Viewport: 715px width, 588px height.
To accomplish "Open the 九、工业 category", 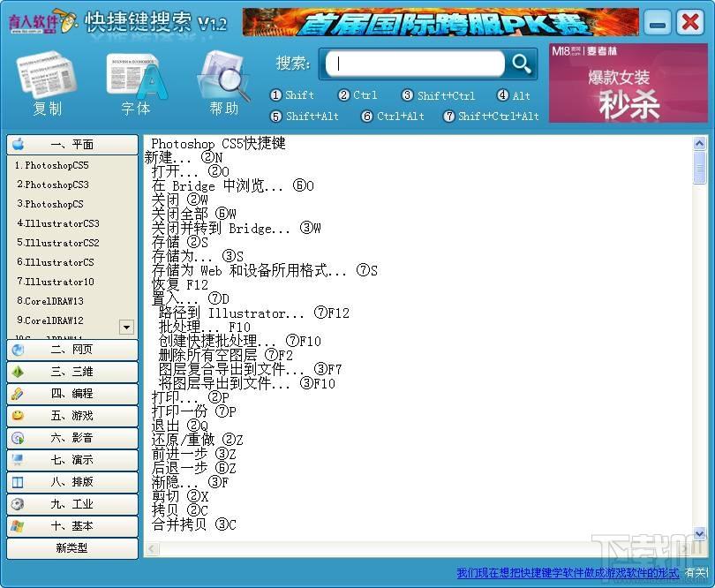I will [72, 504].
